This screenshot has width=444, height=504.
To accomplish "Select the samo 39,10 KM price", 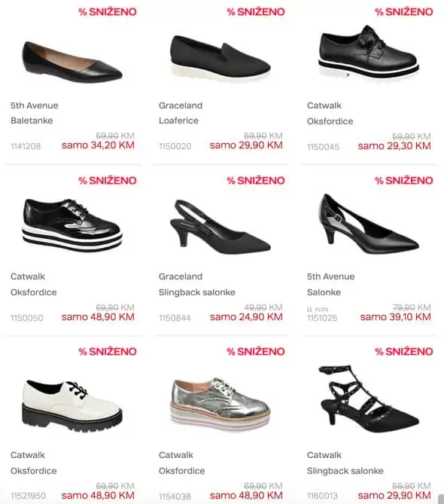I will (396, 317).
